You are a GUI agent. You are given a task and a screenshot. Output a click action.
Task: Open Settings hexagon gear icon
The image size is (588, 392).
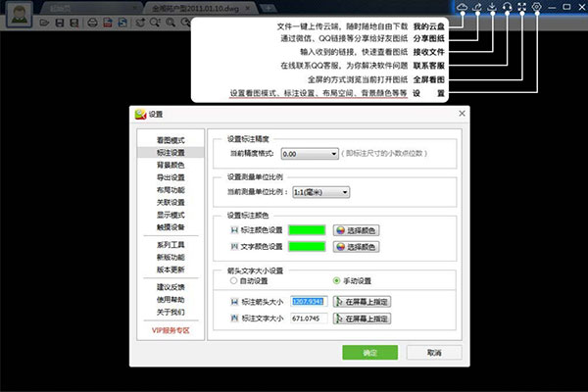coord(537,7)
